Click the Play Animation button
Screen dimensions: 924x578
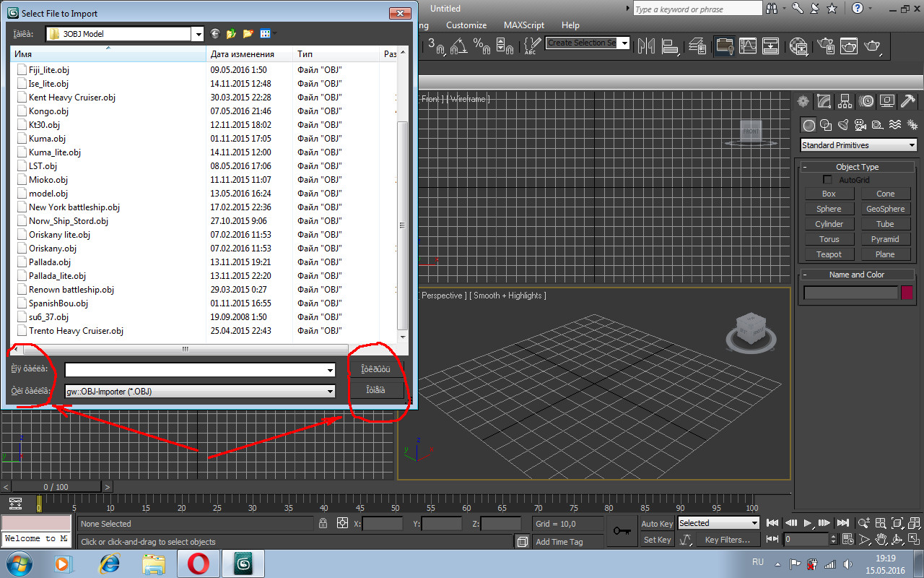808,523
